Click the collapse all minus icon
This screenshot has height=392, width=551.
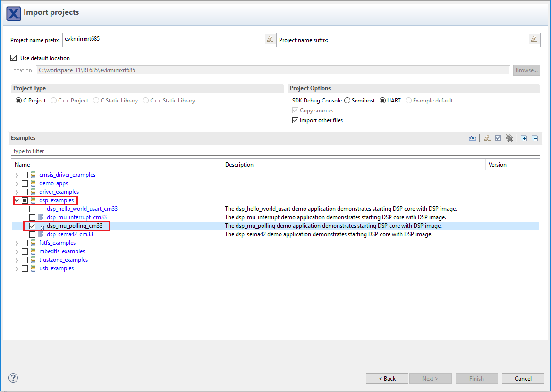pyautogui.click(x=535, y=138)
